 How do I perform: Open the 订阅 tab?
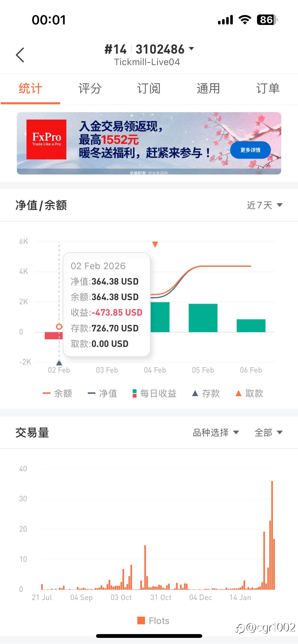pos(149,89)
